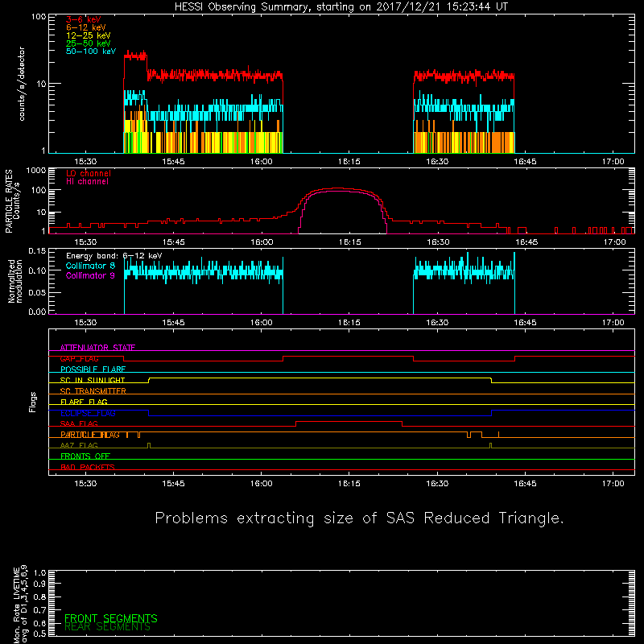Click the particle rate peak of the LO channel curve
The width and height of the screenshot is (644, 644).
click(336, 188)
